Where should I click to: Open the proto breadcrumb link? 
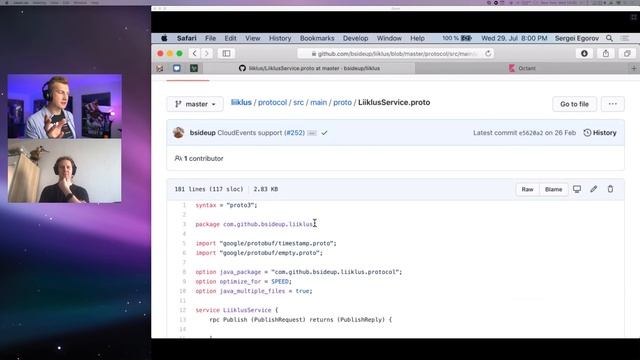tap(342, 102)
